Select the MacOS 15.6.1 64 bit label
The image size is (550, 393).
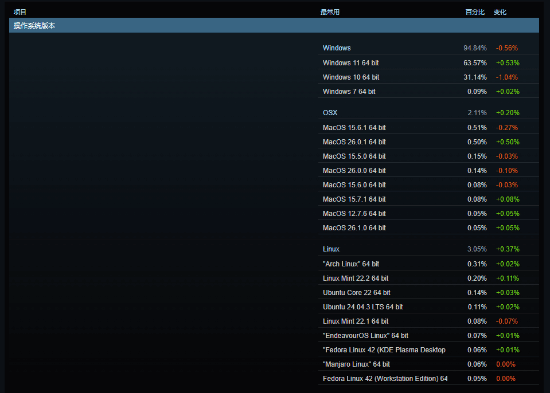(354, 128)
